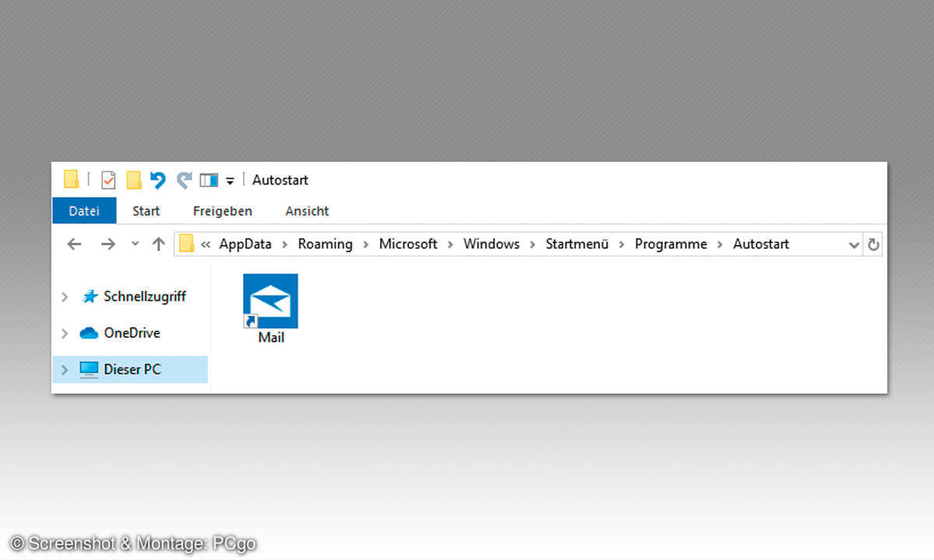Navigate to Windows in the address bar
Viewport: 934px width, 560px height.
click(491, 243)
